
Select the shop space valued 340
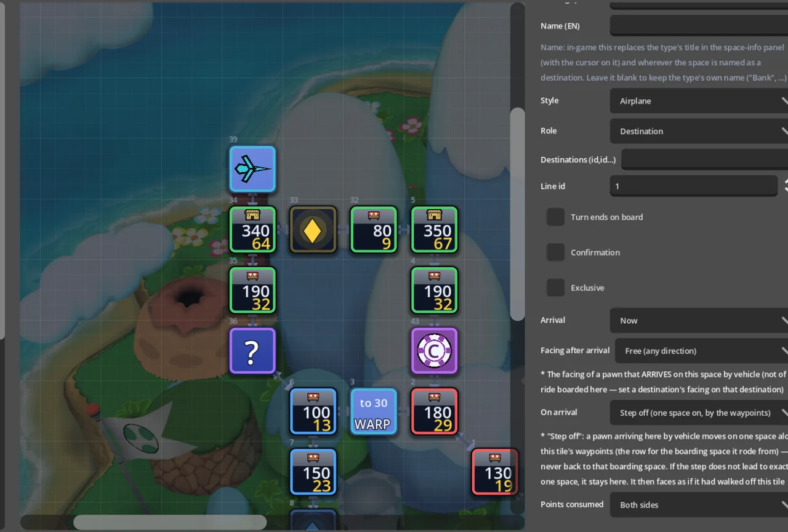coord(252,230)
